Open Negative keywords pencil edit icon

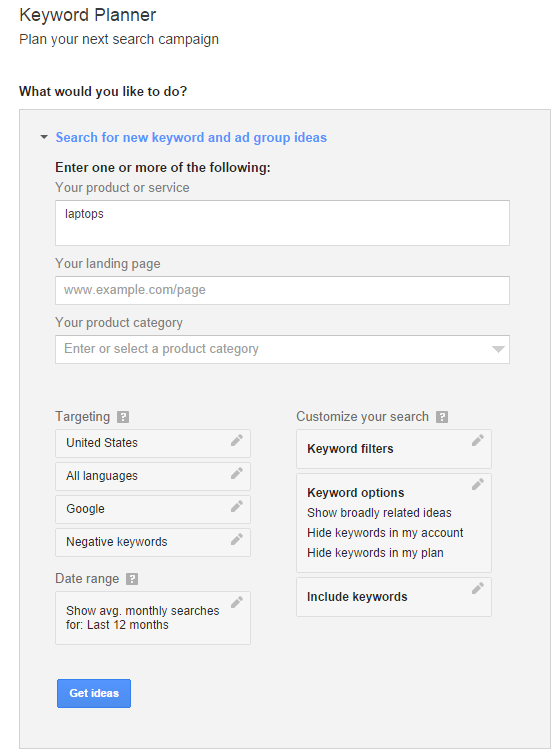(x=237, y=540)
